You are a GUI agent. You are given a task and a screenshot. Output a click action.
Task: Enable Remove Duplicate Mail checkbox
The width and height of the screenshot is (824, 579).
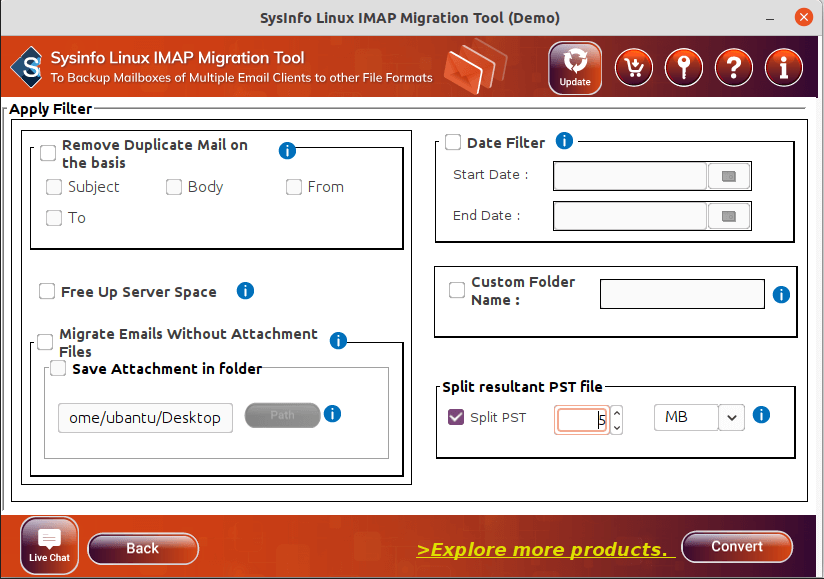48,153
